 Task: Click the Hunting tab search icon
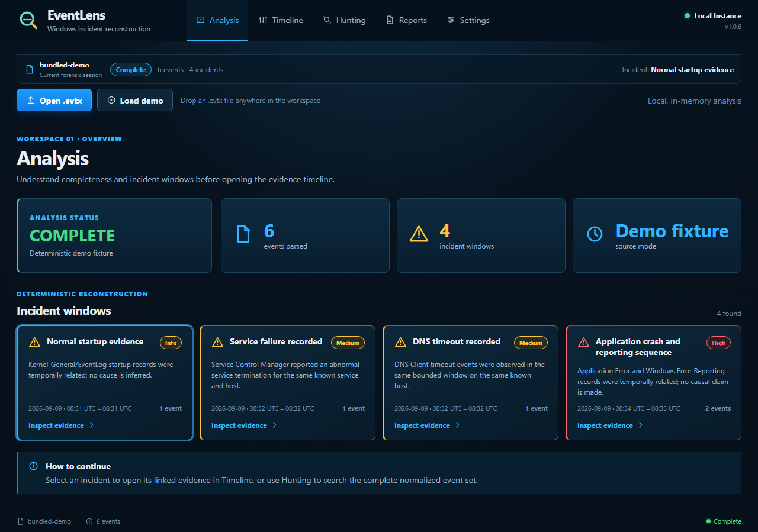tap(327, 20)
